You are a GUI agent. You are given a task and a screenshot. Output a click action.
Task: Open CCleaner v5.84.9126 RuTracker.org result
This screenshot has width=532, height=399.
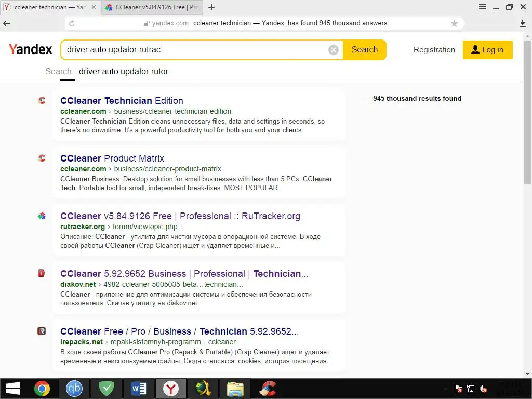pos(180,216)
